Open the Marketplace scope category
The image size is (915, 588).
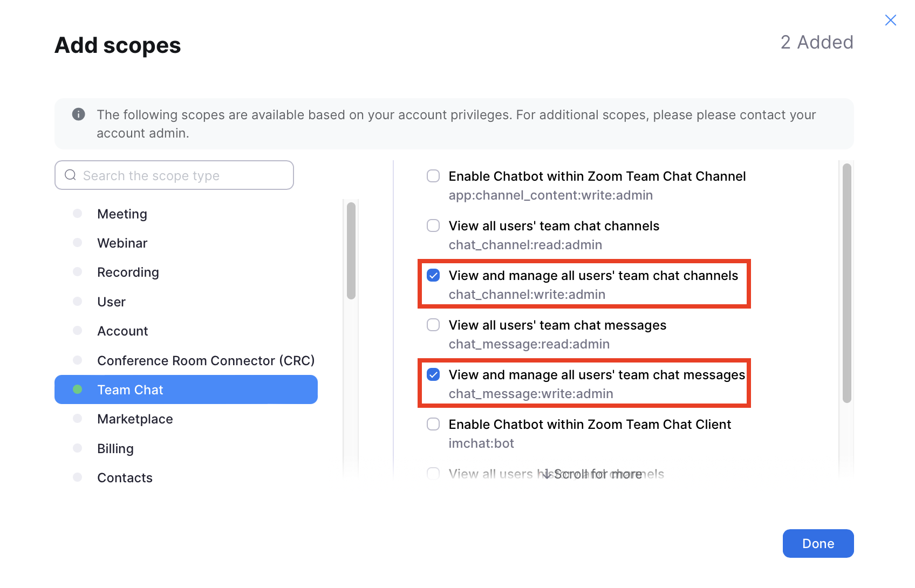pos(135,419)
